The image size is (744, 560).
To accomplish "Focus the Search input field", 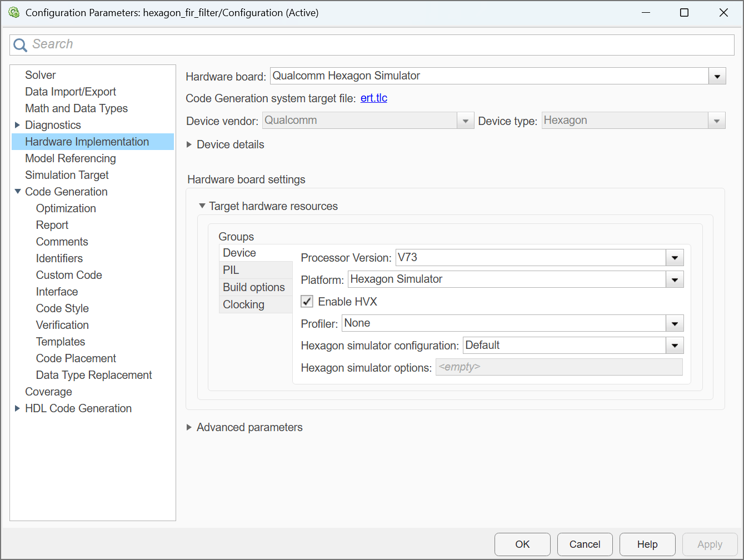I will 372,44.
